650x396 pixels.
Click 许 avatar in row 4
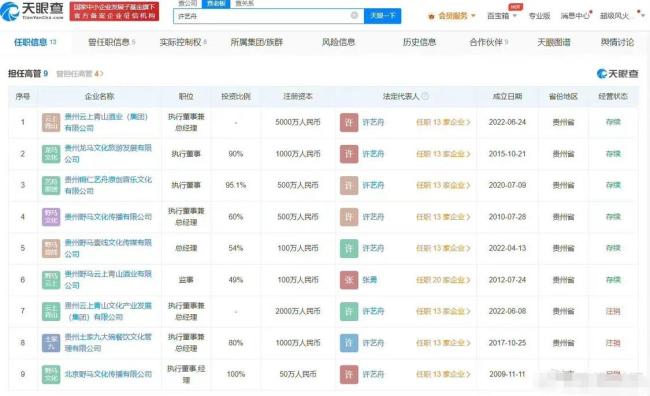(x=349, y=217)
